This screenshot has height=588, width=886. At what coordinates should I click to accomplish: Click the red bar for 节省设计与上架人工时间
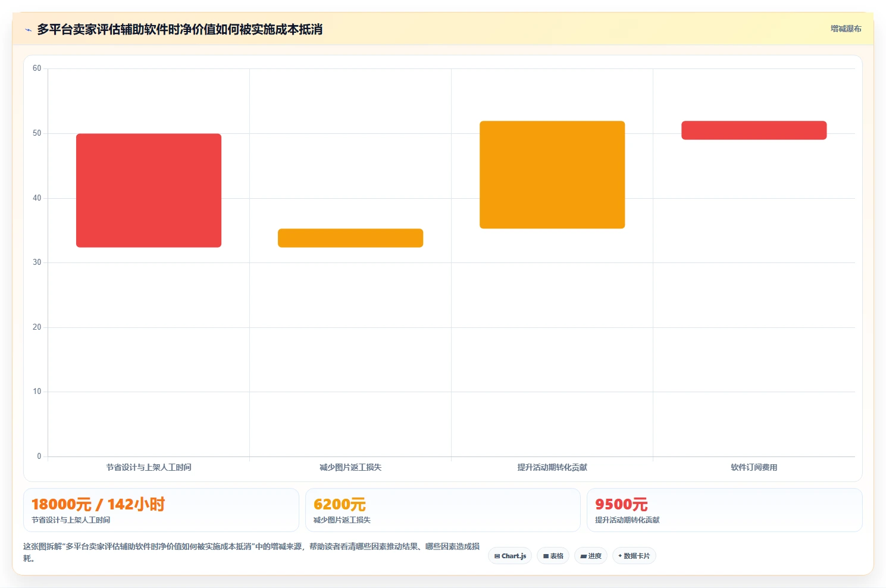tap(149, 190)
